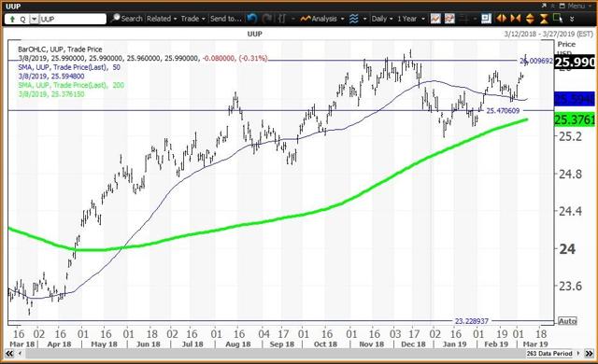Select the zoom rectangle cursor tool
The width and height of the screenshot is (598, 364).
coord(558,18)
